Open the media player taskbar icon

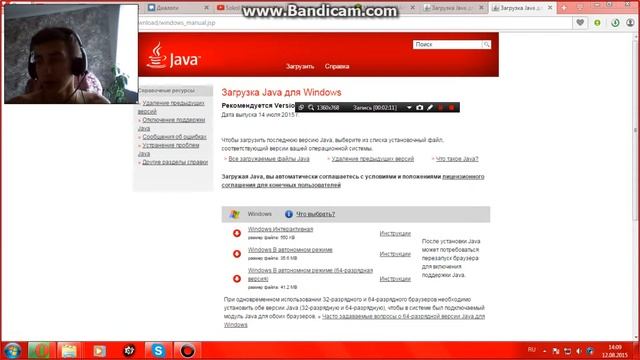point(99,351)
